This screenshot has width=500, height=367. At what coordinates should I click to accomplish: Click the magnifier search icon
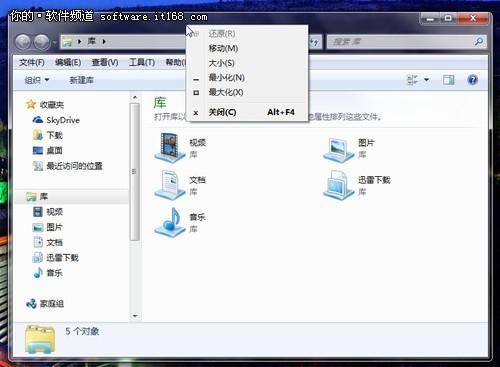tap(479, 42)
